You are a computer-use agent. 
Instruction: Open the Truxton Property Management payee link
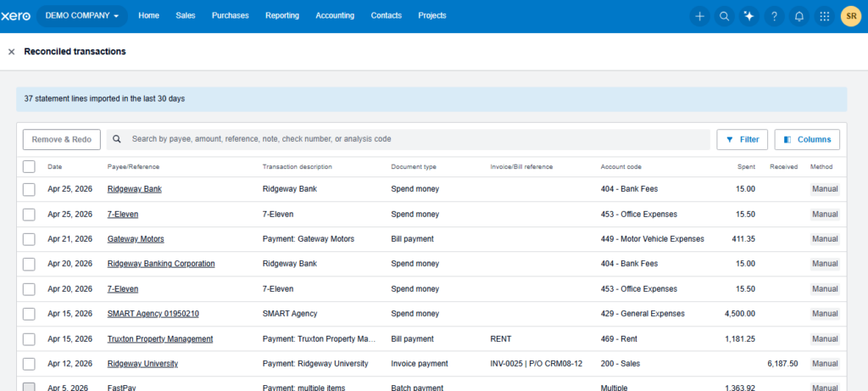coord(160,338)
